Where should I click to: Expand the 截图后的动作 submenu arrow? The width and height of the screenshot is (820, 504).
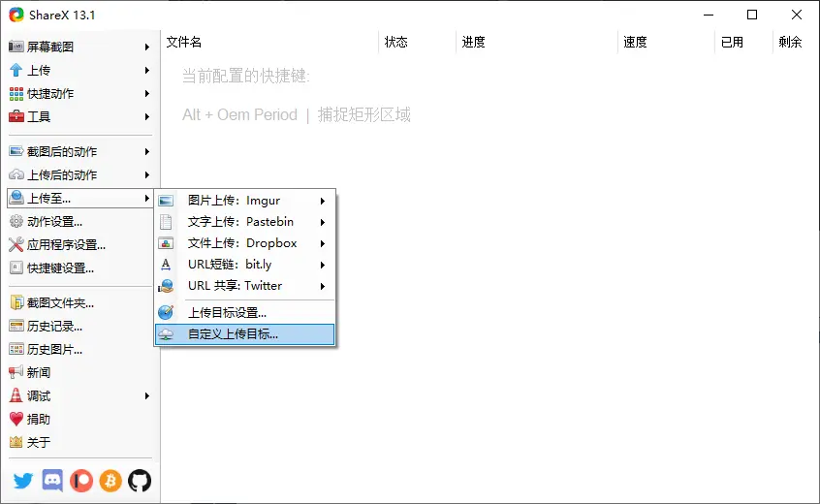click(147, 151)
